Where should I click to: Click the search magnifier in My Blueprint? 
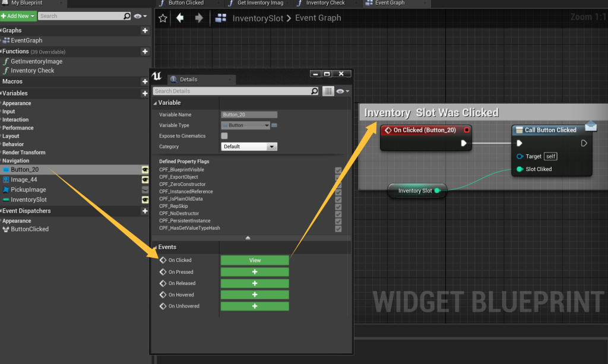point(127,16)
